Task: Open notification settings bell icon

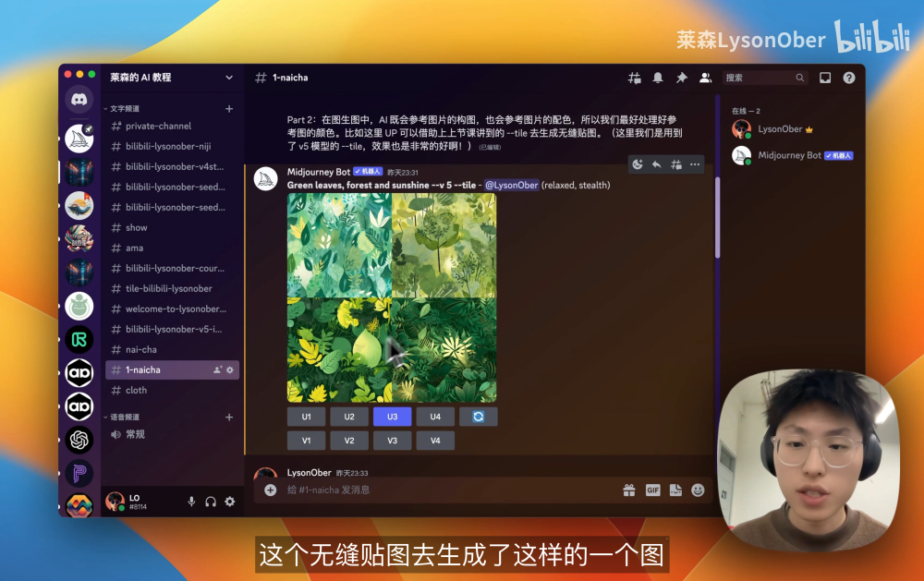Action: [x=658, y=78]
